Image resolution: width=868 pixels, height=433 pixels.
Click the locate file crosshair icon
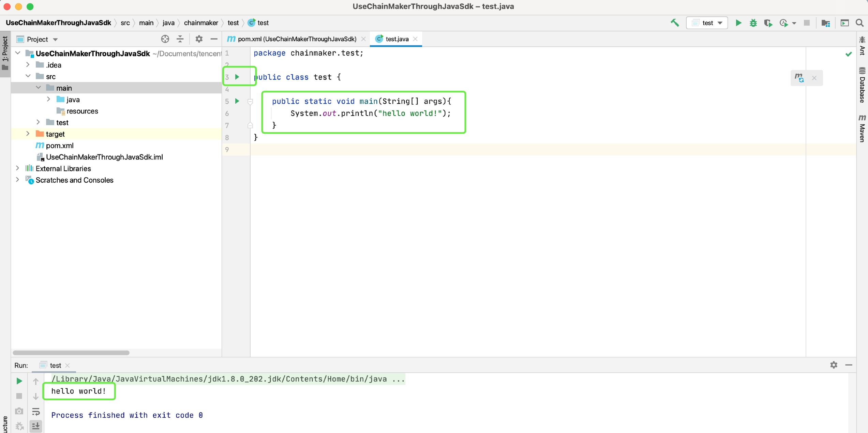coord(165,39)
